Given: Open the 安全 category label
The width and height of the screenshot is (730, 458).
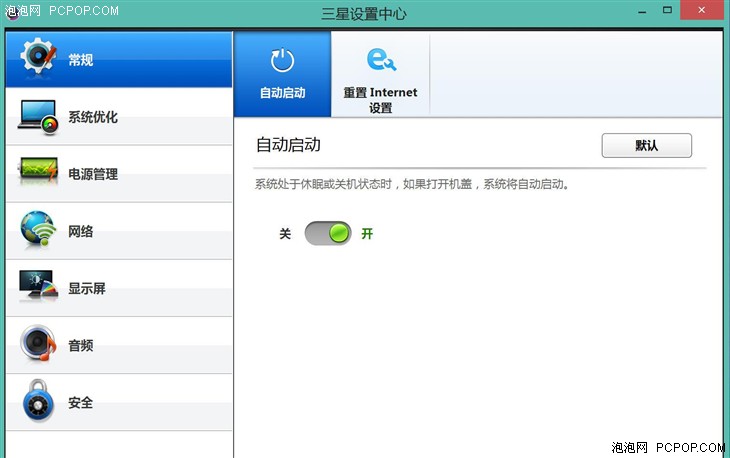Looking at the screenshot, I should (x=81, y=403).
